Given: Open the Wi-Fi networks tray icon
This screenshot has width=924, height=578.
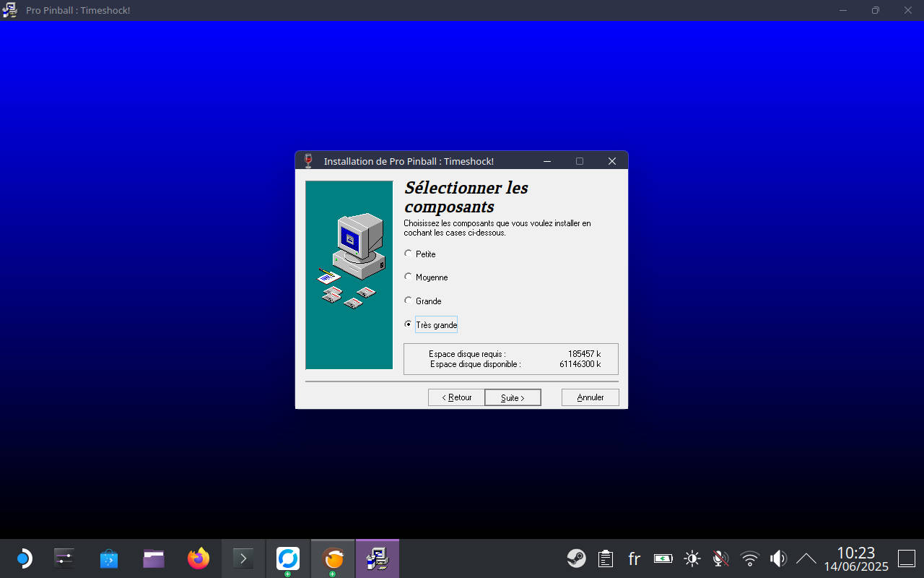Looking at the screenshot, I should click(x=750, y=558).
